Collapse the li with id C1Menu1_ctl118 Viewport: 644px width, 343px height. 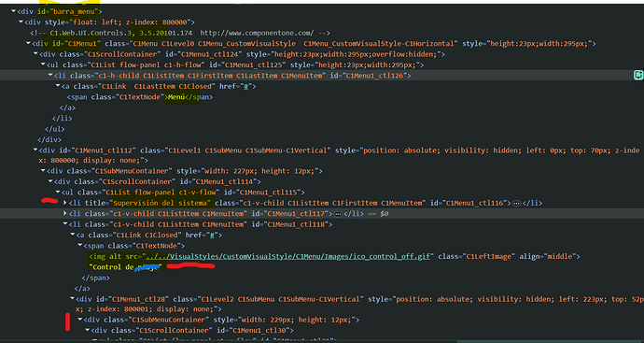click(x=65, y=224)
